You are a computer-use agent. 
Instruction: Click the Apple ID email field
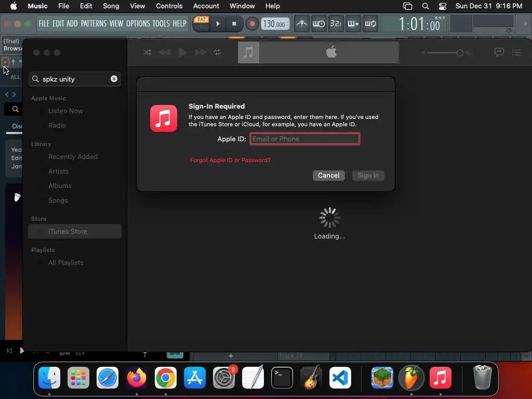(304, 139)
